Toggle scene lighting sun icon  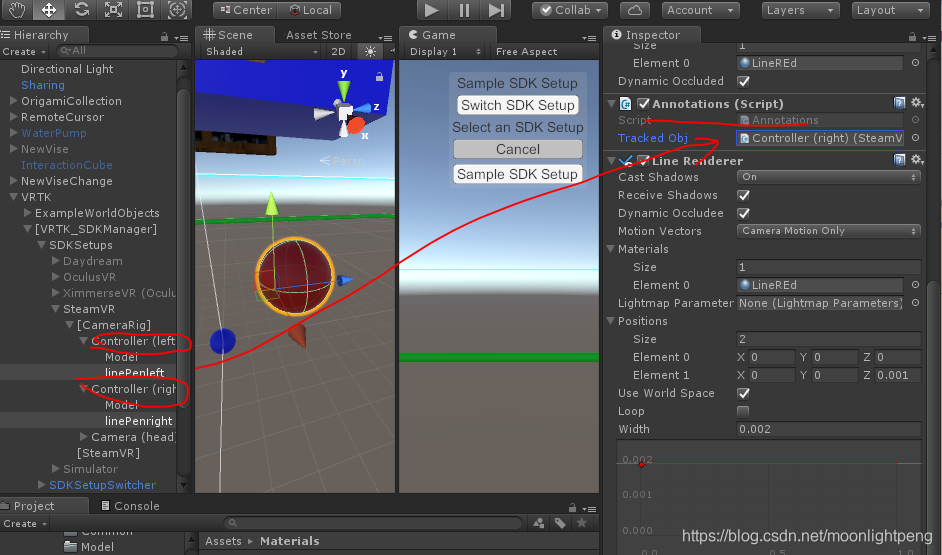370,52
